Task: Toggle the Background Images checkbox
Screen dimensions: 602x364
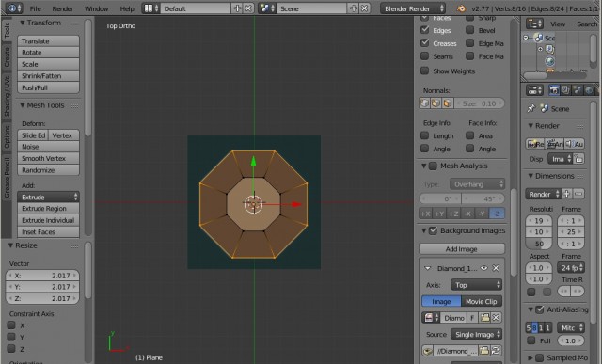Action: (x=433, y=230)
